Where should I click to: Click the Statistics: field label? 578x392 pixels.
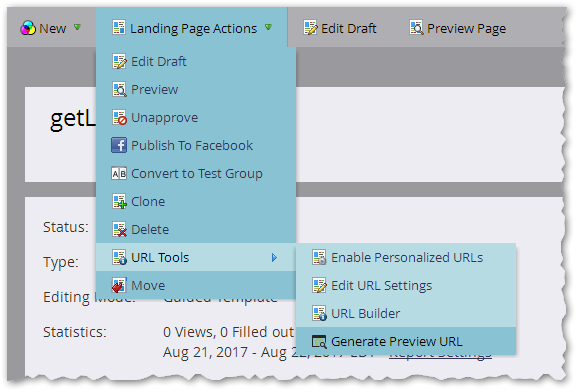pos(75,332)
